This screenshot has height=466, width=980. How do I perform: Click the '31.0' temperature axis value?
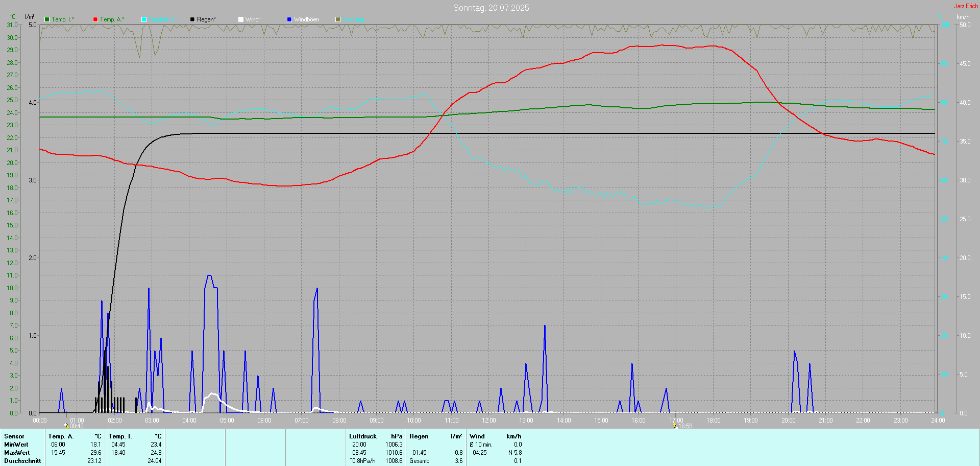[x=12, y=25]
